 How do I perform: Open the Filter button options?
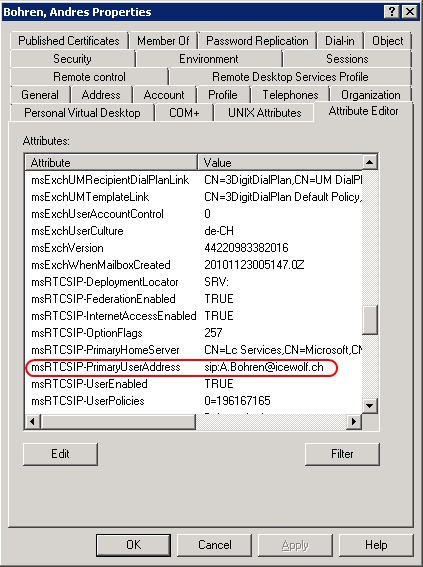(x=342, y=454)
